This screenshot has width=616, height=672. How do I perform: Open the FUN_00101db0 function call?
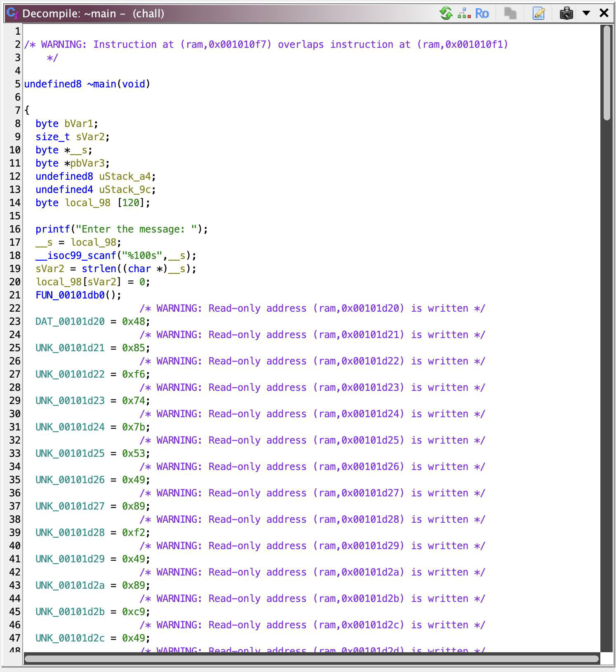point(70,295)
